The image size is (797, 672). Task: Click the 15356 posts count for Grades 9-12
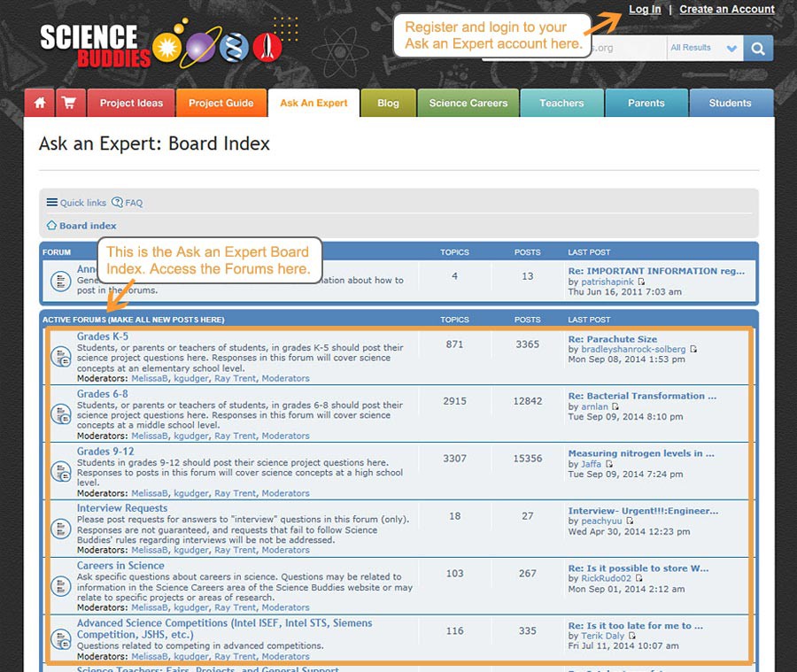(527, 459)
